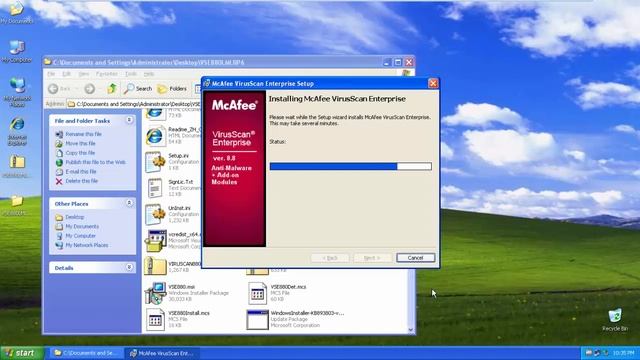
Task: Click the installation progress bar
Action: pos(351,166)
